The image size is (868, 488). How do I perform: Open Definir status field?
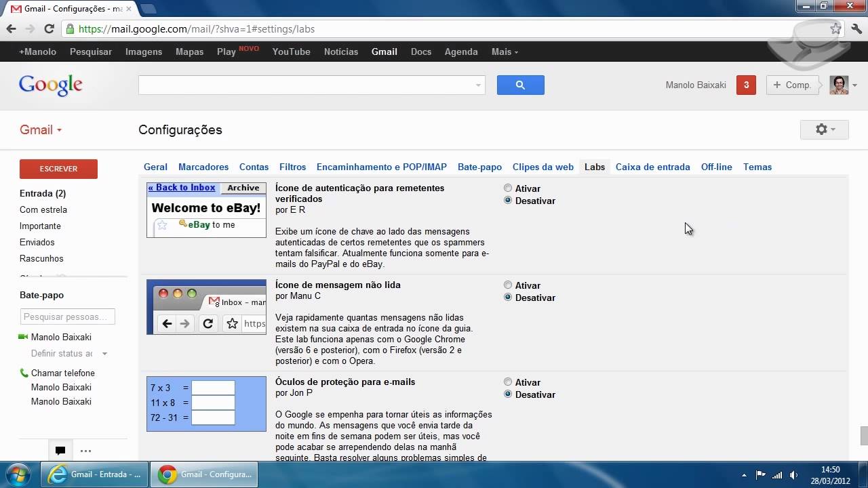point(62,354)
